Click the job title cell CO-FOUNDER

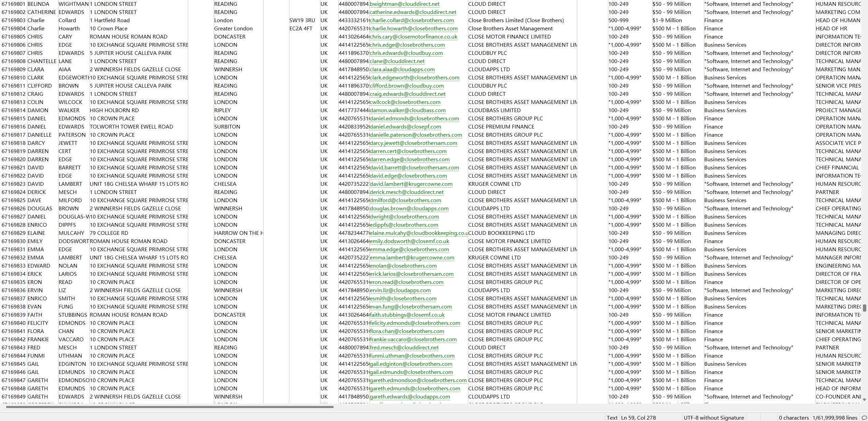[838, 397]
